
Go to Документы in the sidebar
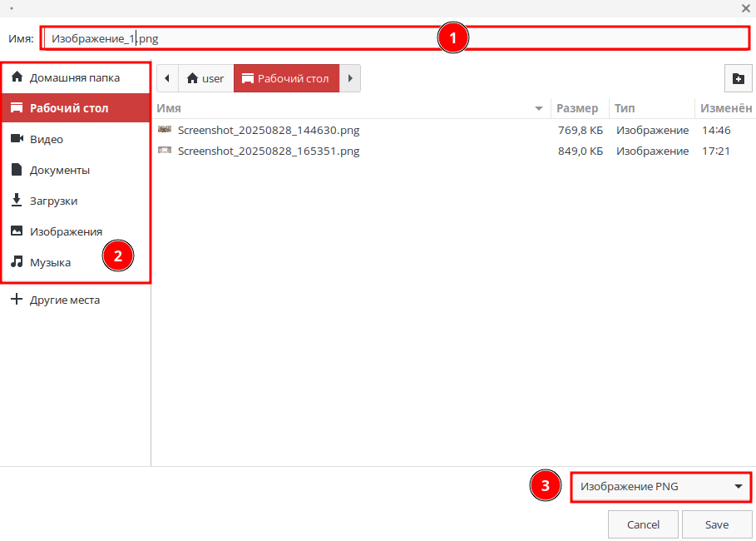pyautogui.click(x=60, y=170)
